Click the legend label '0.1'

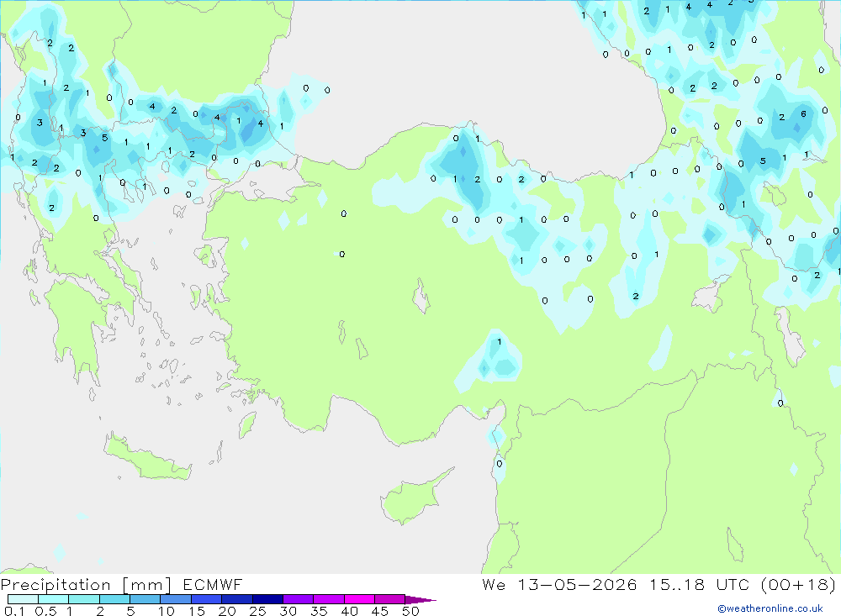tap(14, 611)
